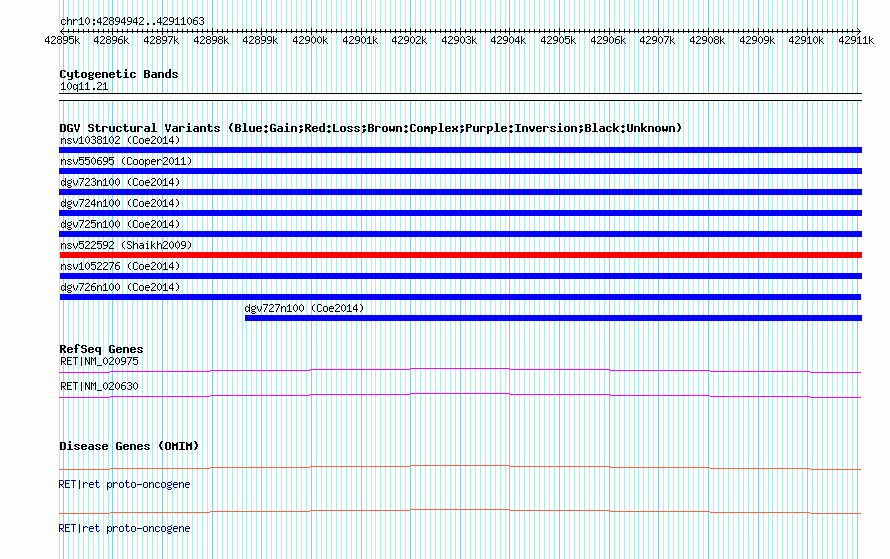Click the blue bar under dgv724n100

coord(460,213)
